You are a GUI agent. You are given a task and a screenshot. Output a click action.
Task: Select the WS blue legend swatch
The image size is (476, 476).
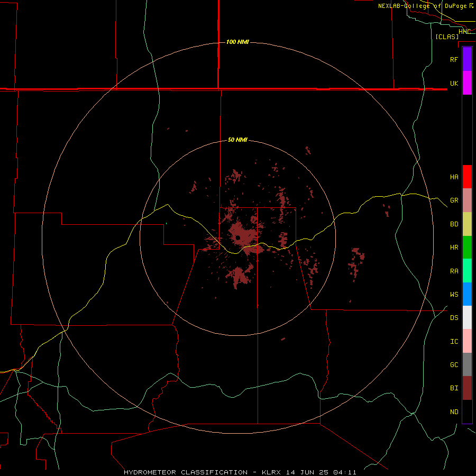click(467, 294)
